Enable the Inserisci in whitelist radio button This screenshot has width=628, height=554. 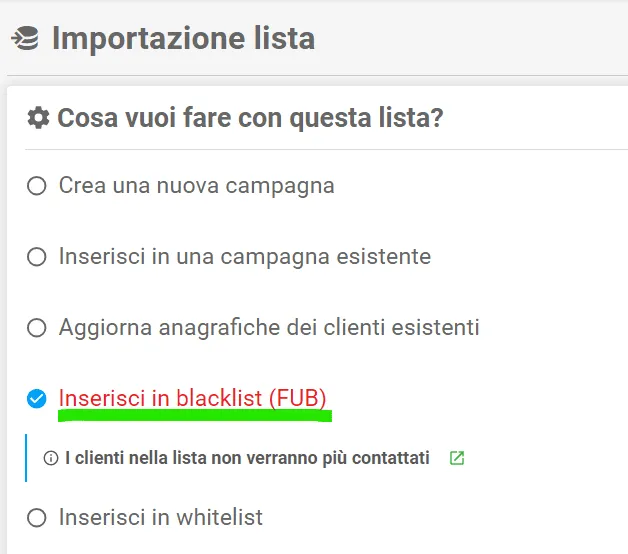click(x=36, y=518)
